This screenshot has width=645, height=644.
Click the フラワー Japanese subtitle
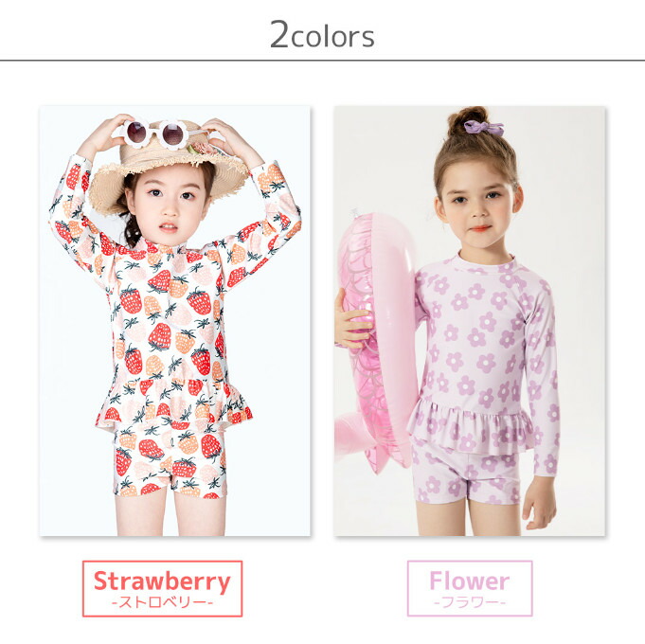pyautogui.click(x=470, y=603)
